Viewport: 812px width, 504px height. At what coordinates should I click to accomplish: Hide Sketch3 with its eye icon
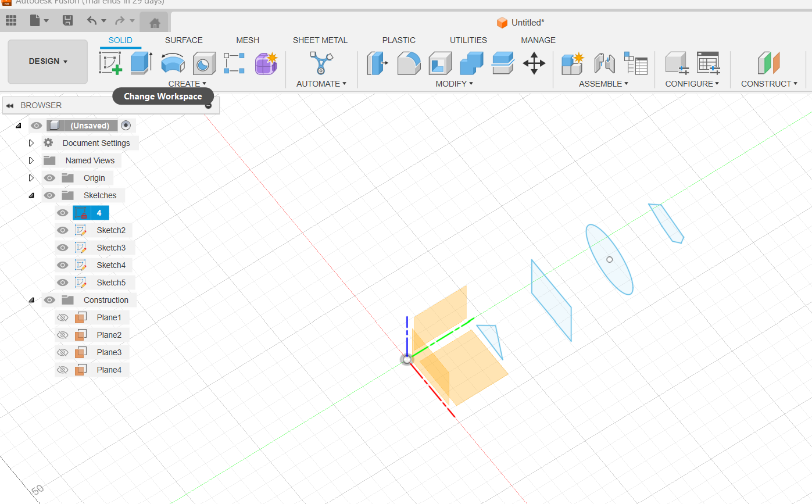63,248
